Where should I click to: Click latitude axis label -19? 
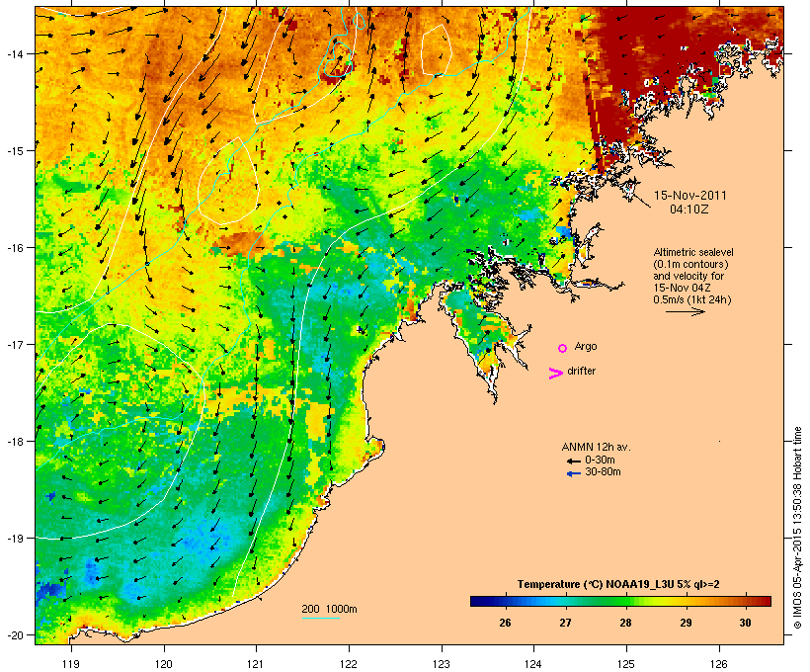point(15,539)
